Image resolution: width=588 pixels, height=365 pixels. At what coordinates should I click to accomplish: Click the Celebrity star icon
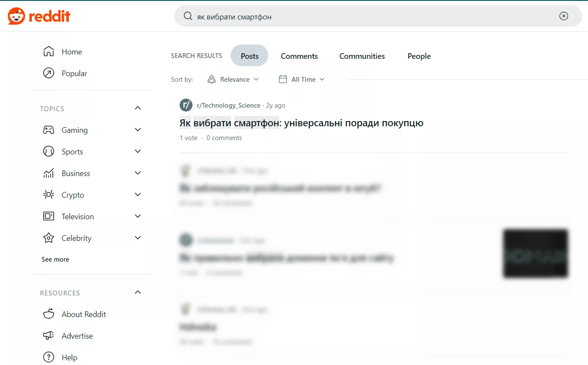click(48, 238)
